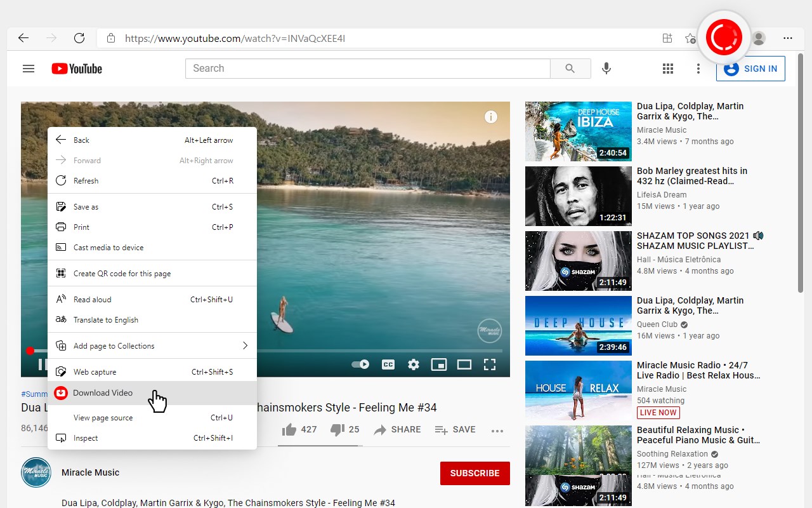The image size is (812, 508).
Task: Go to the YouTube home logo
Action: (x=77, y=69)
